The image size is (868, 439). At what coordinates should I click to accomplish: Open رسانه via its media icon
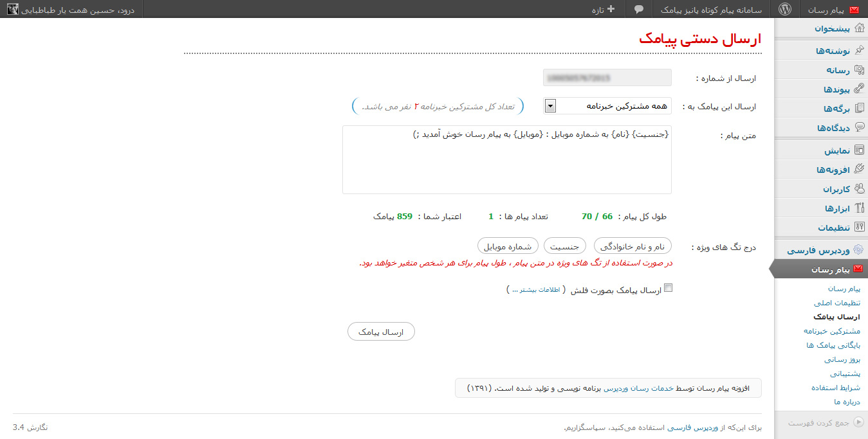tap(859, 70)
